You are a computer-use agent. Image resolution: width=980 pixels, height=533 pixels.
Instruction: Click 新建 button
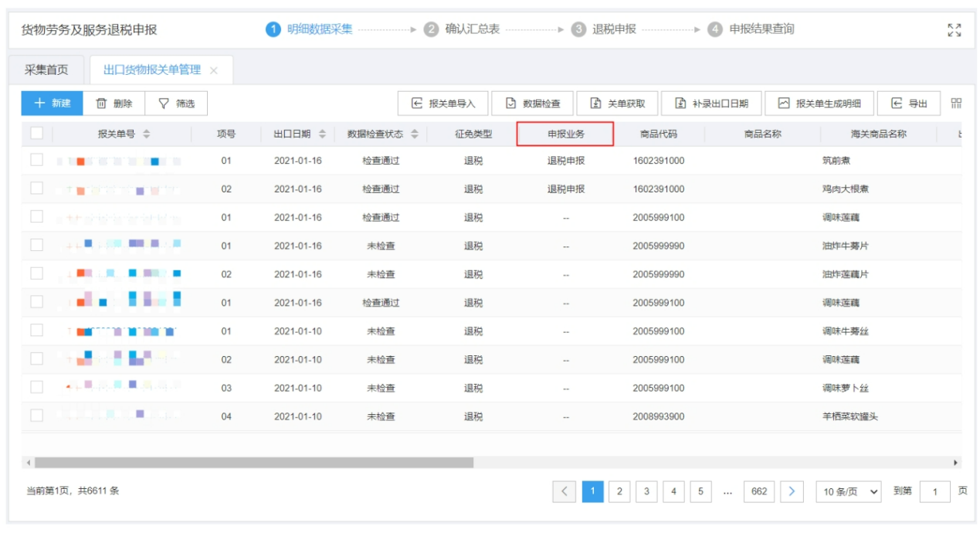(53, 104)
